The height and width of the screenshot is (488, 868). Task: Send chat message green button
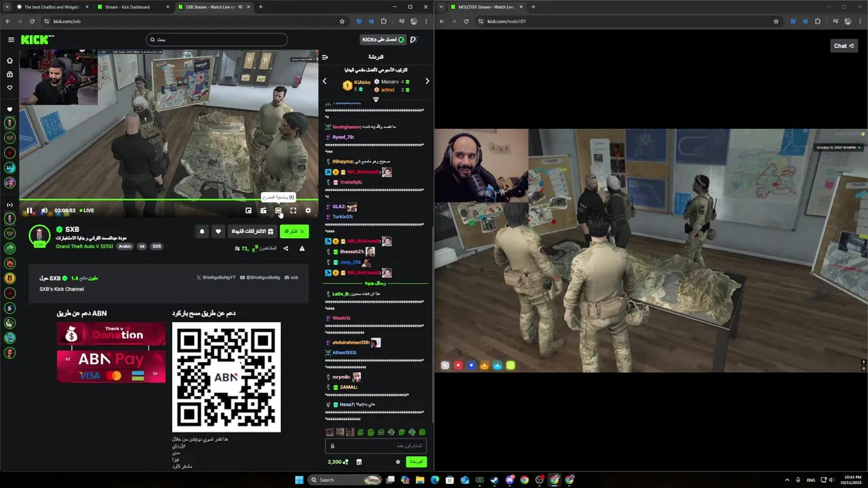pos(416,462)
